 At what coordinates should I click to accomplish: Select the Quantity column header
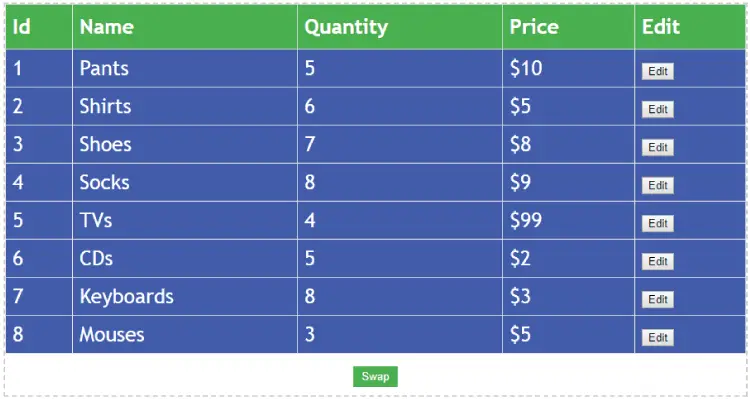pos(400,27)
